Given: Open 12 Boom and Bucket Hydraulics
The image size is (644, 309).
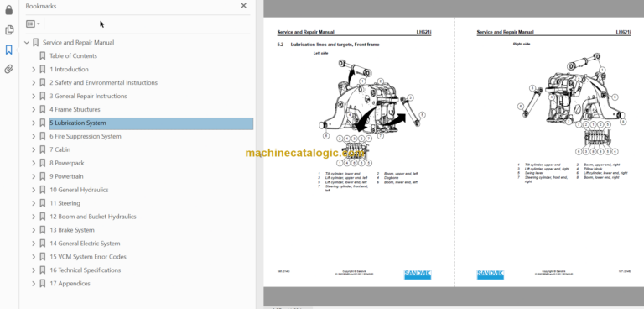Looking at the screenshot, I should pos(93,217).
